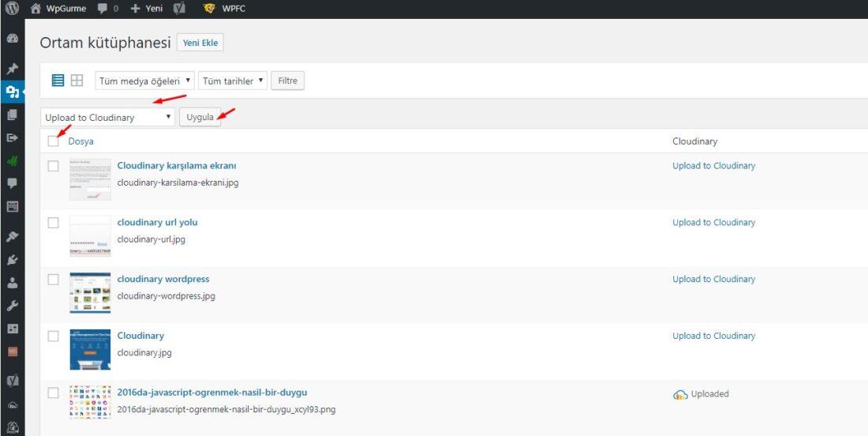Sort by the Dosya column header

80,141
